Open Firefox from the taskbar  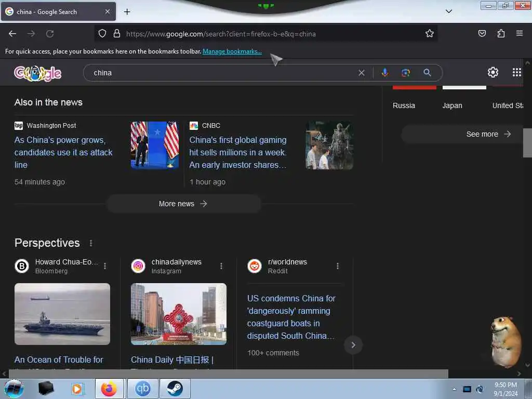tap(110, 389)
